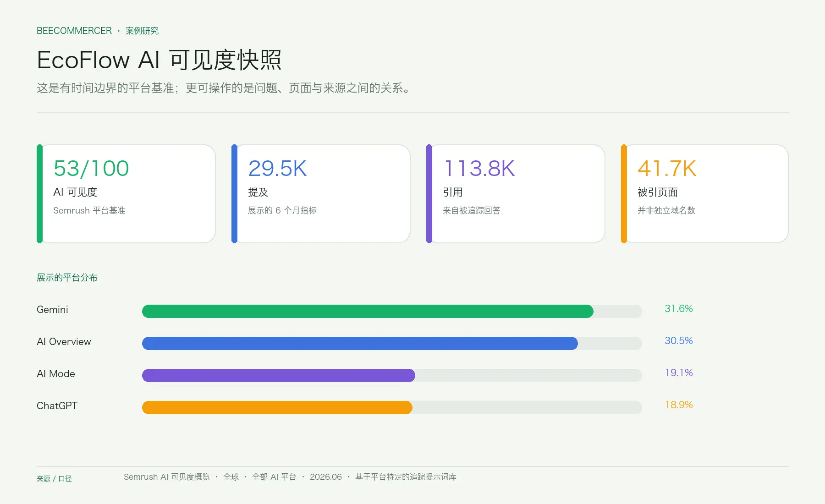Select the 被引页面 card label

click(x=658, y=192)
